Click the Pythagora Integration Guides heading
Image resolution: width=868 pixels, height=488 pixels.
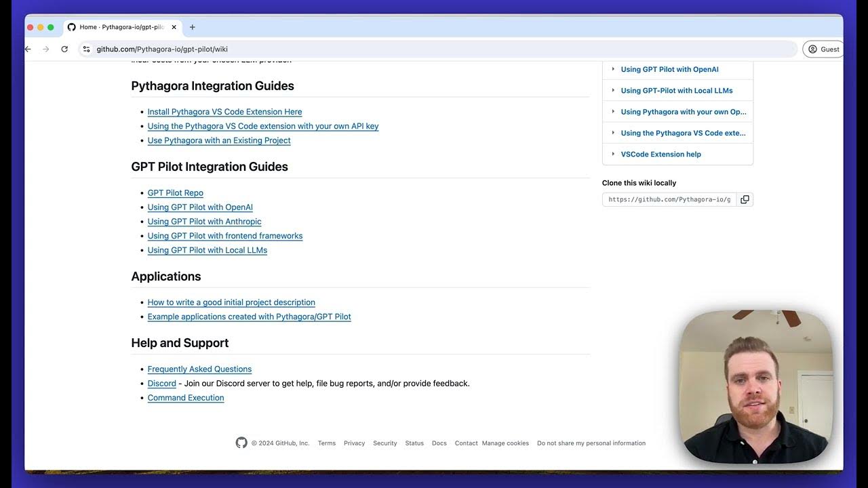pos(212,86)
